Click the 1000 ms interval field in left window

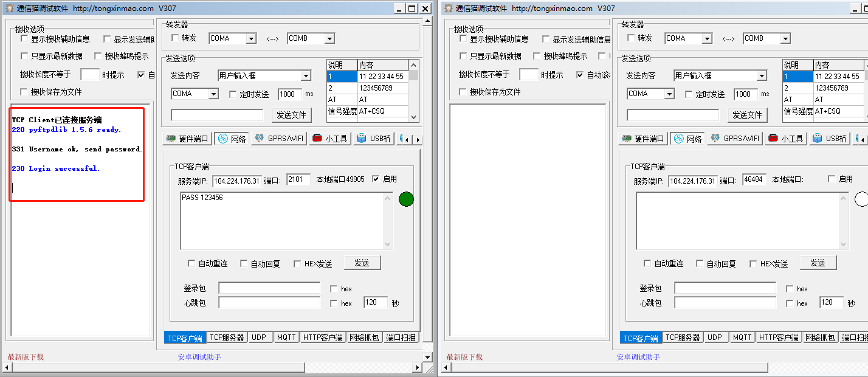(290, 94)
